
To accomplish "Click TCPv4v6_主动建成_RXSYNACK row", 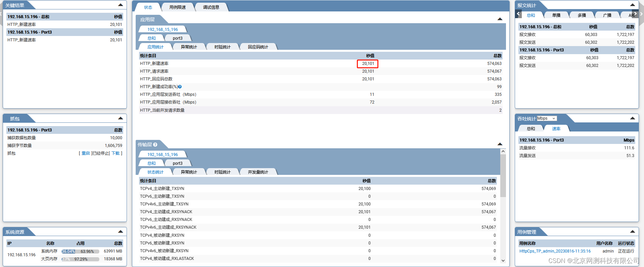I will 318,227.
